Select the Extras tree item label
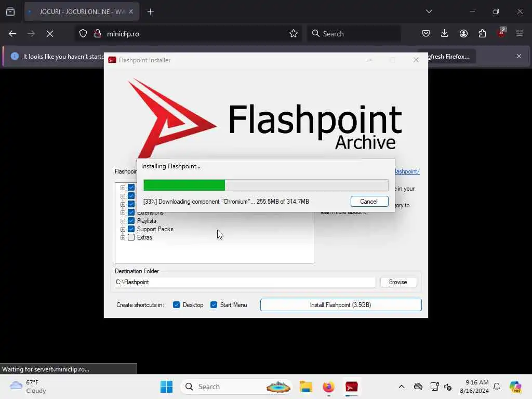Screen dimensions: 532x399 click(144, 237)
